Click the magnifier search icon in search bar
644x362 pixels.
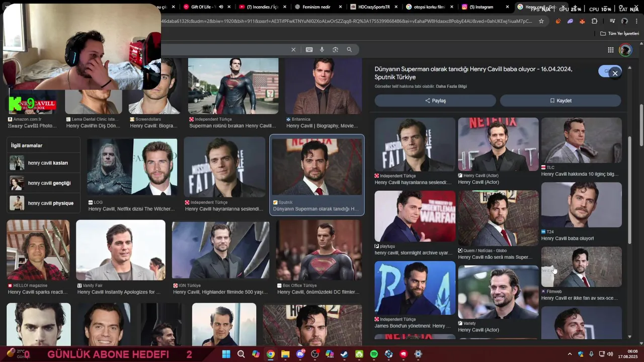pyautogui.click(x=349, y=50)
